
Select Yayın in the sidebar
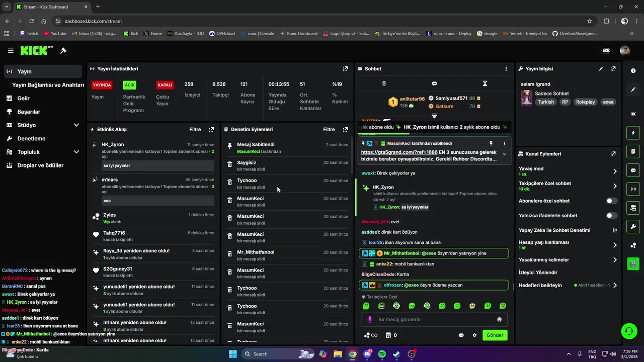click(x=42, y=71)
